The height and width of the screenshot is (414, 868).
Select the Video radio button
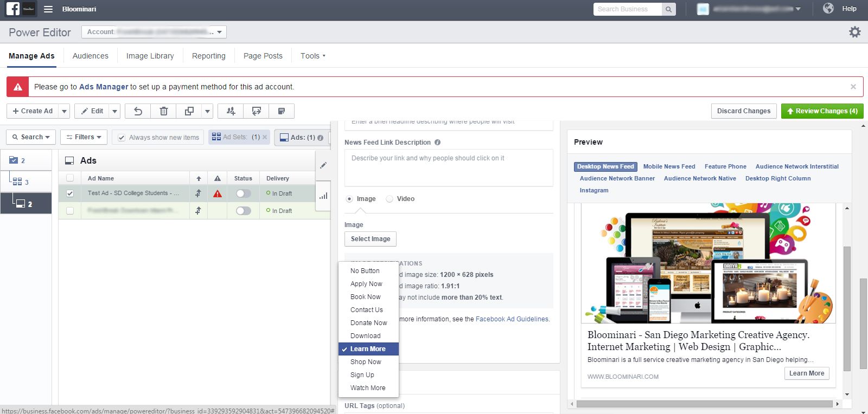pyautogui.click(x=390, y=199)
